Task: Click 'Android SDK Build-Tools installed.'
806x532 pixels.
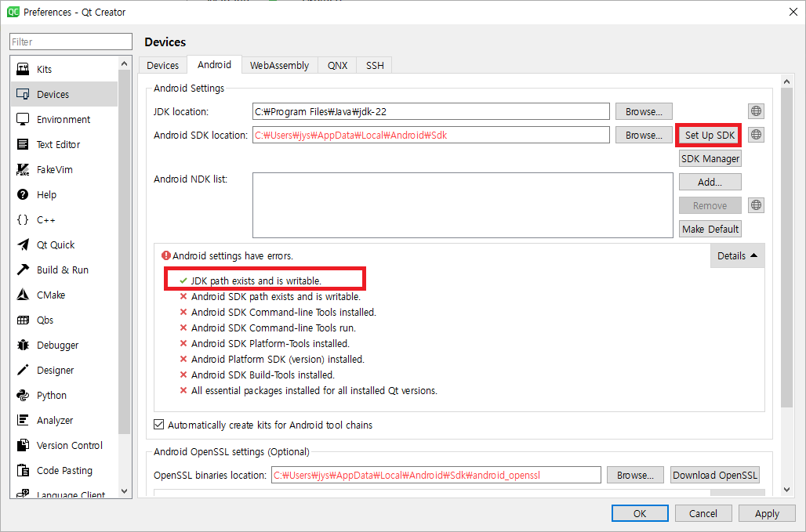Action: click(263, 375)
